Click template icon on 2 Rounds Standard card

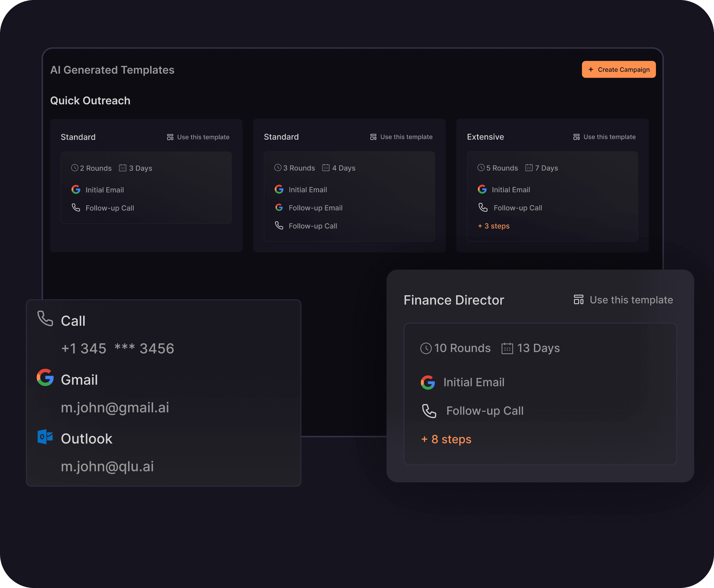[x=170, y=137]
